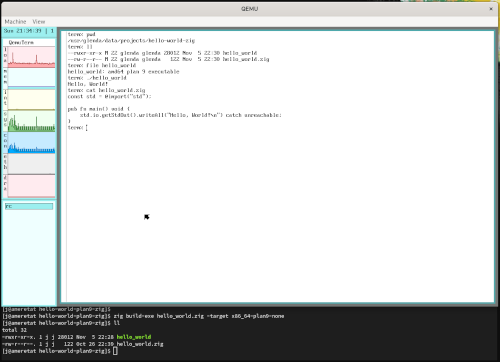Click the virtual desktop number indicator beside clock

(52, 31)
